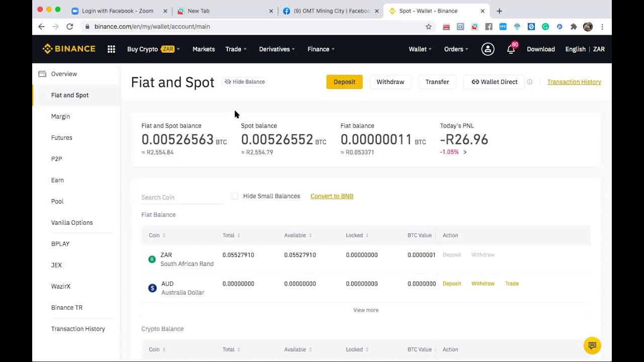Click the ZAR coin icon
Viewport: 644px width, 362px height.
(152, 259)
